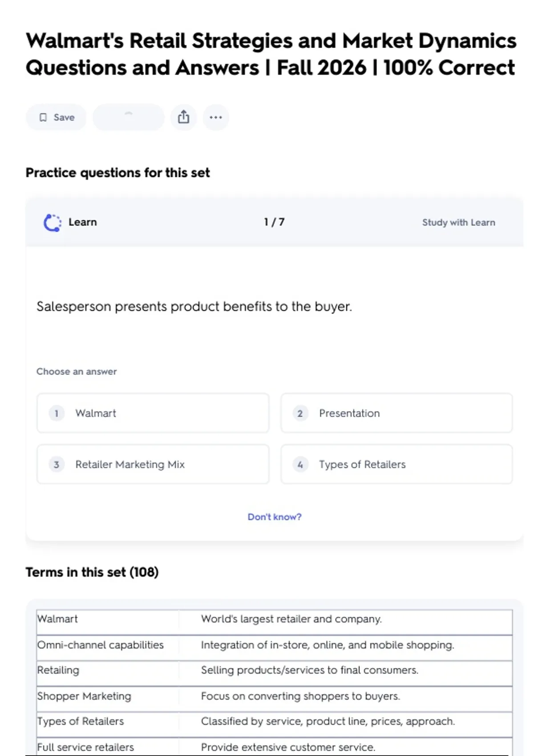The image size is (534, 756).
Task: Click the loading spinner pill button
Action: tap(128, 117)
